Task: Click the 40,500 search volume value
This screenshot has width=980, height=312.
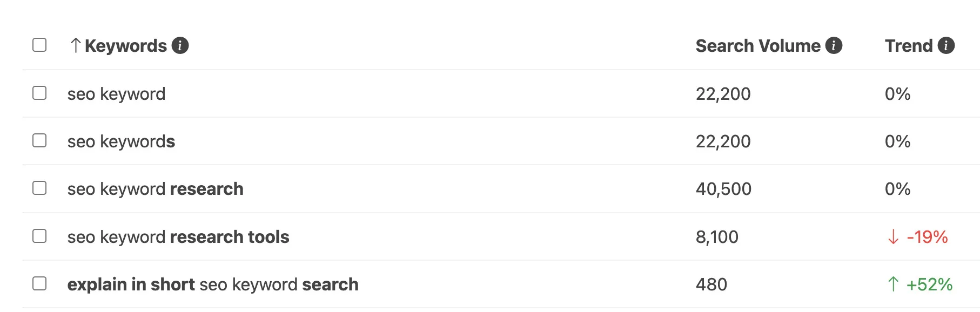Action: (x=724, y=188)
